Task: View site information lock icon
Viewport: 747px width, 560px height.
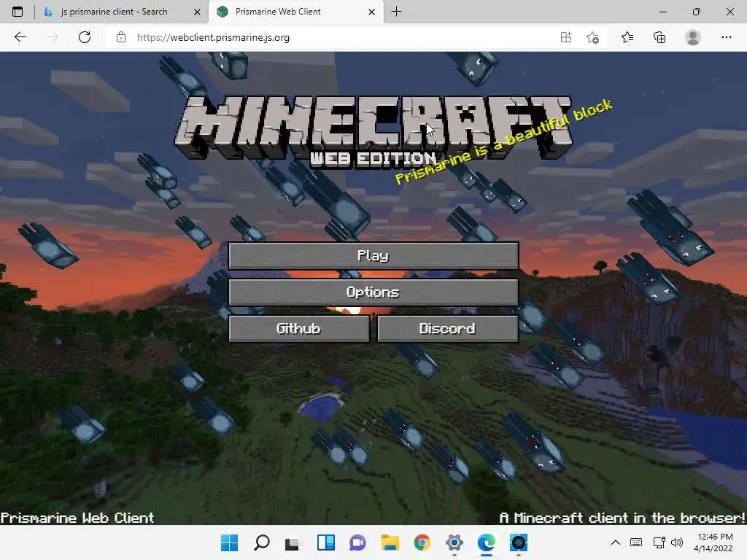Action: pos(121,37)
